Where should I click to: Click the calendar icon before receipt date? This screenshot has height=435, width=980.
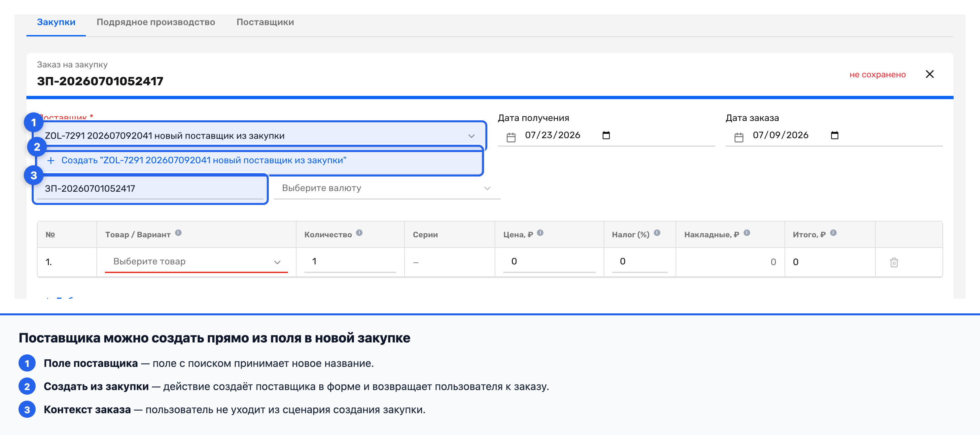tap(511, 137)
